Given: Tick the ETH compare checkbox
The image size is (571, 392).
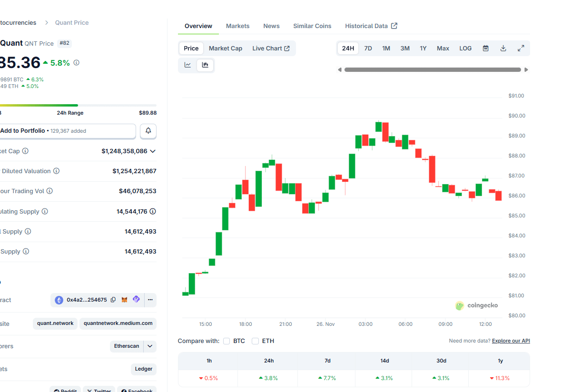Looking at the screenshot, I should [256, 341].
